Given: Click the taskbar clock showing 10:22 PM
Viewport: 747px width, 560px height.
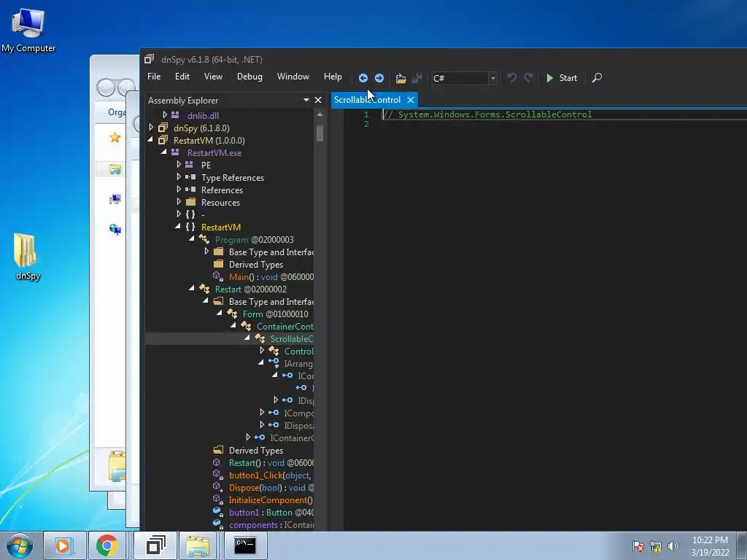Looking at the screenshot, I should 710,545.
